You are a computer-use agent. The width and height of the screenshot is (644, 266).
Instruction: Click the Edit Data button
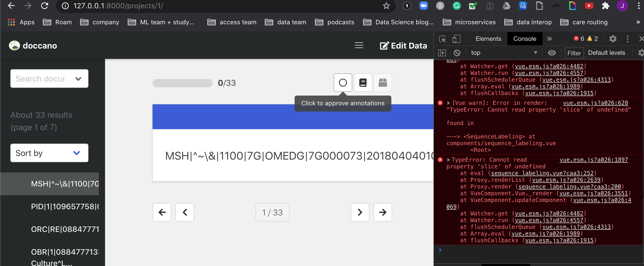click(x=403, y=45)
